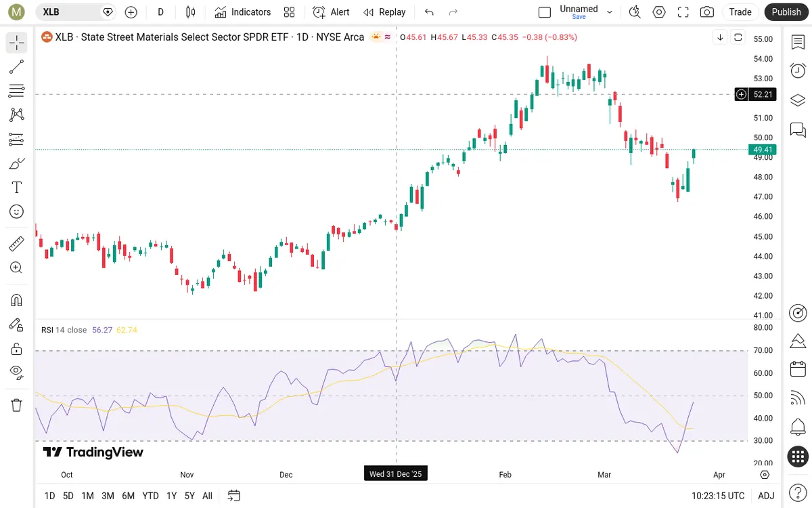812x508 pixels.
Task: Open the quick search tool
Action: (635, 12)
